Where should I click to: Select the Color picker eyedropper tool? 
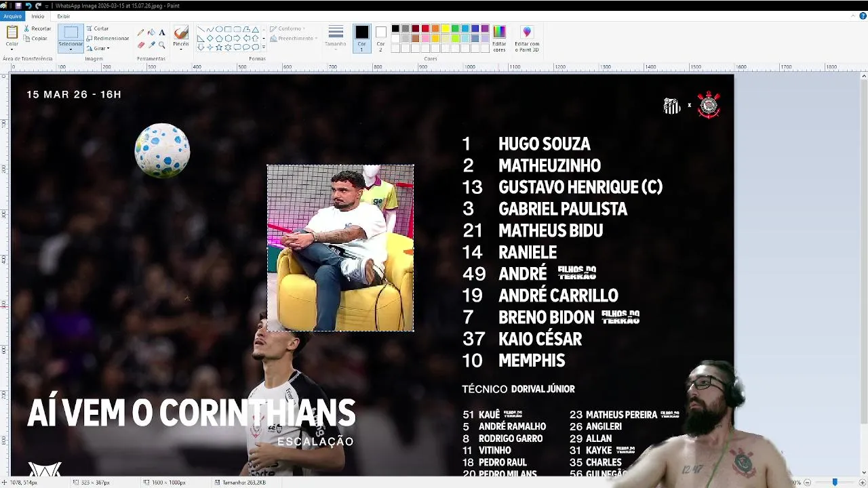click(x=151, y=45)
